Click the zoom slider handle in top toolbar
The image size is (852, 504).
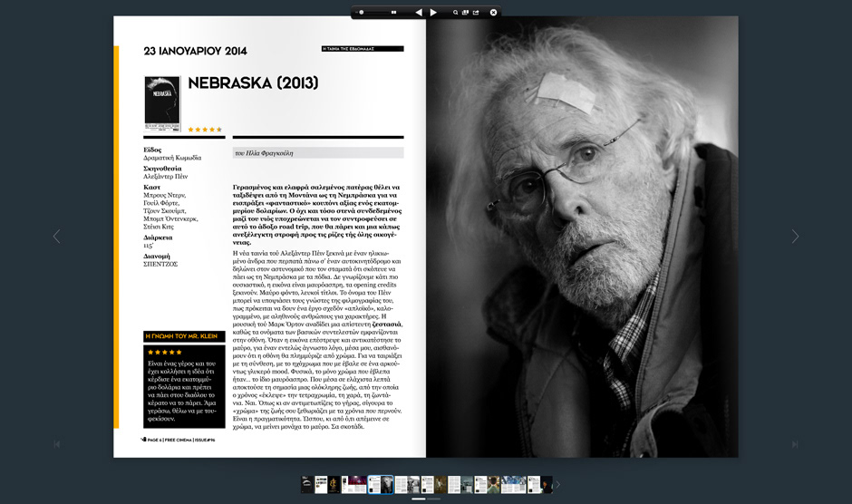point(362,12)
